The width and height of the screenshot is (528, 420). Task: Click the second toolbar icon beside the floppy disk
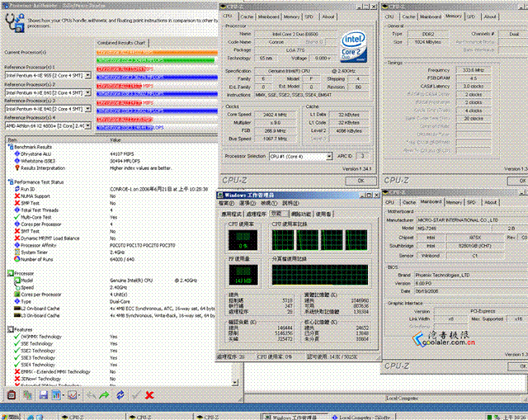[x=27, y=394]
